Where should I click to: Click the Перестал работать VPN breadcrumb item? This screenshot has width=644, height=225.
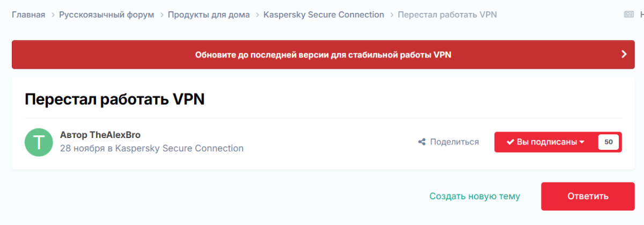[x=447, y=14]
